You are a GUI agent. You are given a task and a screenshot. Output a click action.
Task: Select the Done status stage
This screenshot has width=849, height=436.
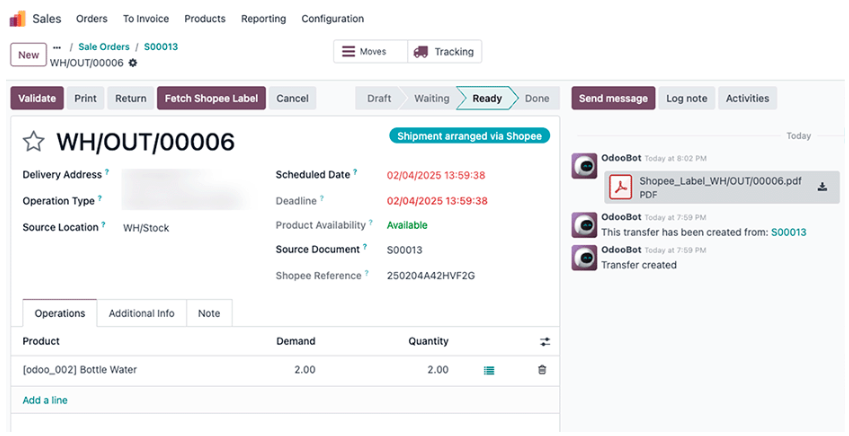(537, 98)
